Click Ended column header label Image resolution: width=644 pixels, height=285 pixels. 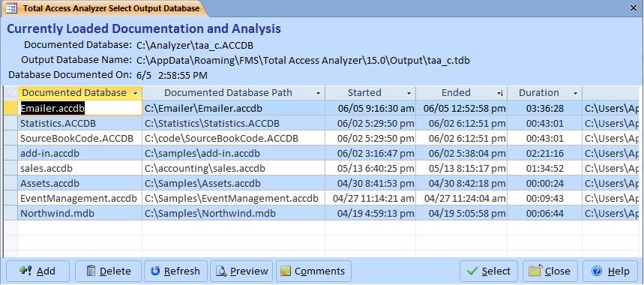point(456,93)
